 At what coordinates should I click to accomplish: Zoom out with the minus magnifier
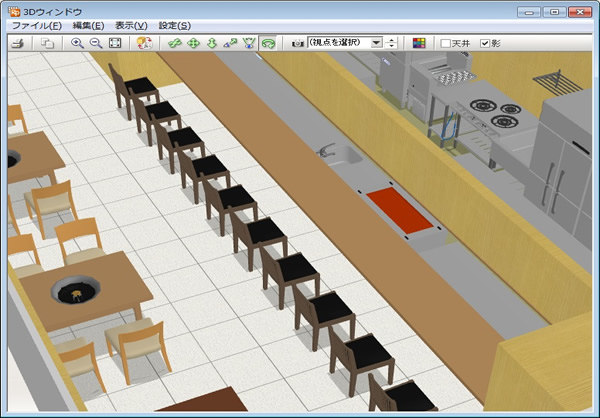(96, 44)
